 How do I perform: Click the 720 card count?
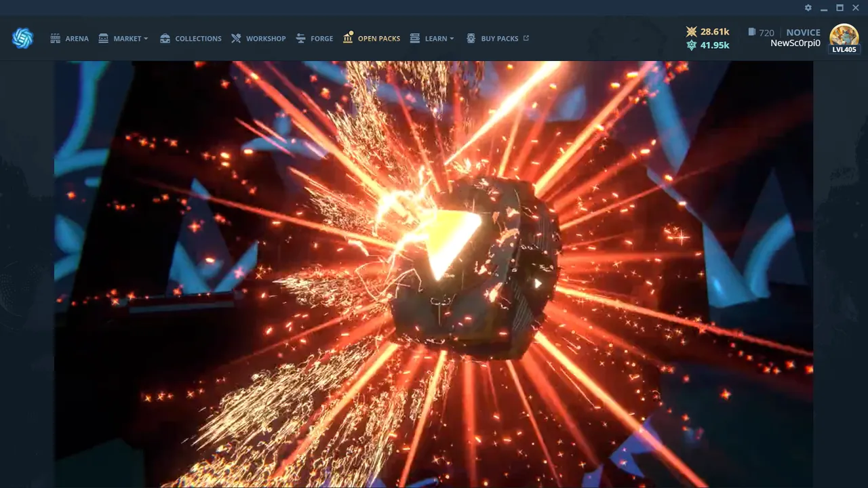click(766, 33)
